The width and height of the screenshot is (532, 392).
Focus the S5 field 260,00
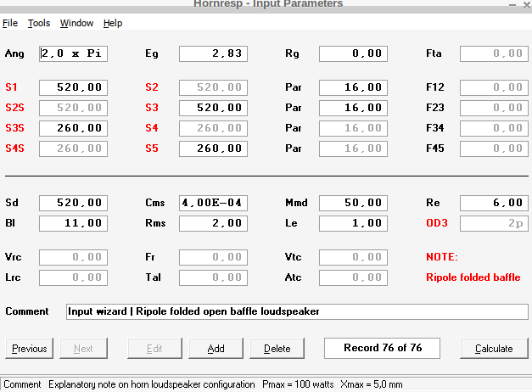click(x=214, y=148)
